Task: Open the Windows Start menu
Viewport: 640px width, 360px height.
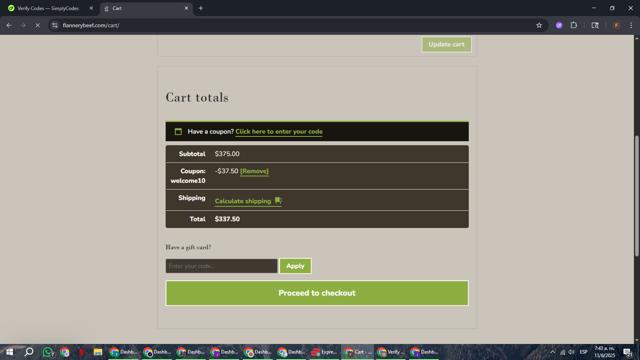Action: point(9,352)
